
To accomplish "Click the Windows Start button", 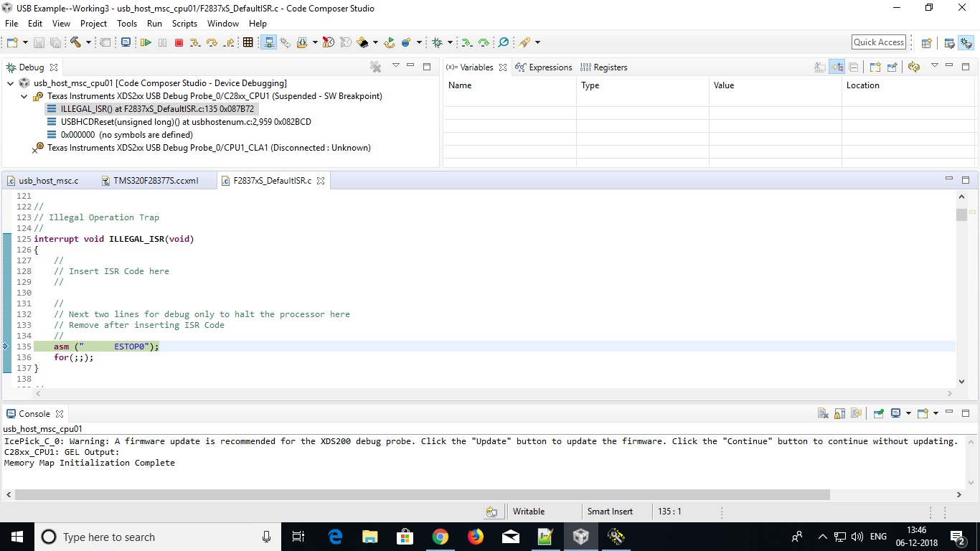I will click(17, 537).
